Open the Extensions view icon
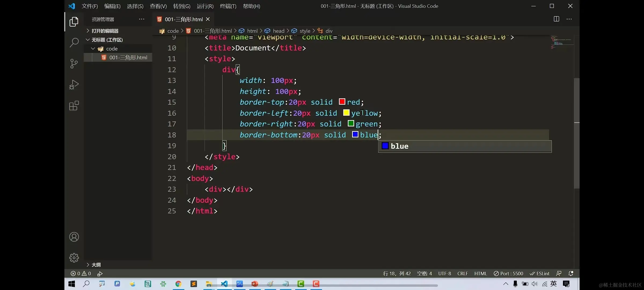The height and width of the screenshot is (290, 644). click(x=74, y=106)
